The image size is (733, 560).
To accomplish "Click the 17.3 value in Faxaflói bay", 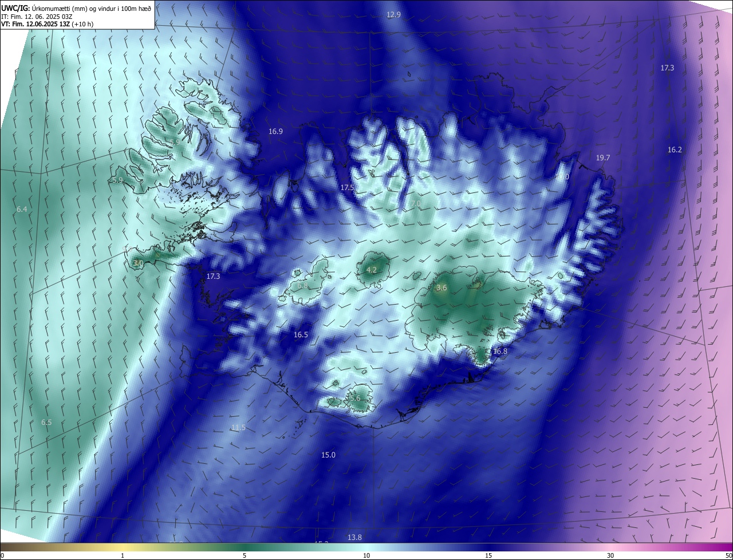I will coord(213,277).
